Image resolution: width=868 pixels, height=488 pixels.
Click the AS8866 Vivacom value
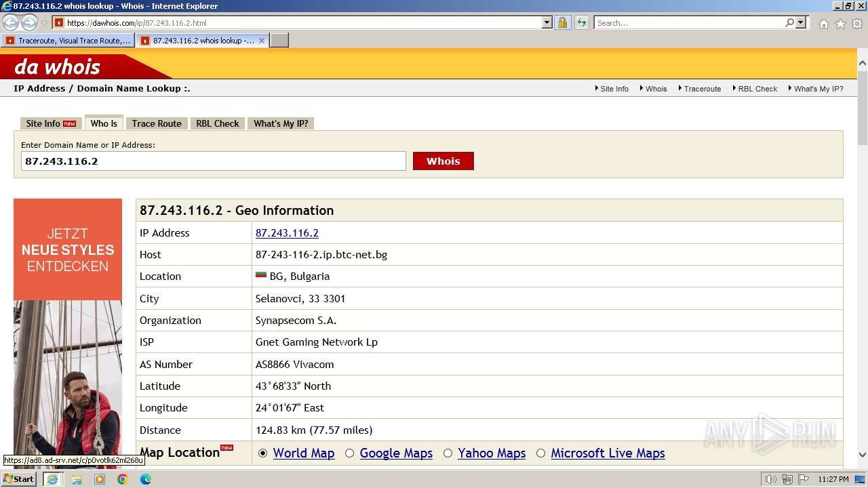[x=294, y=364]
